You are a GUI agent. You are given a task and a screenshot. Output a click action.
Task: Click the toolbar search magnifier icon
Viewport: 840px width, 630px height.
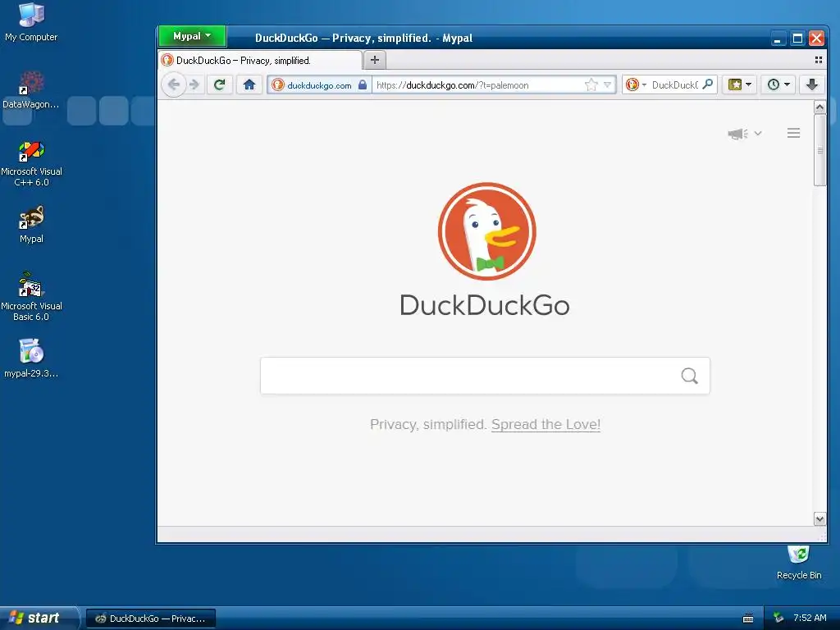click(708, 84)
